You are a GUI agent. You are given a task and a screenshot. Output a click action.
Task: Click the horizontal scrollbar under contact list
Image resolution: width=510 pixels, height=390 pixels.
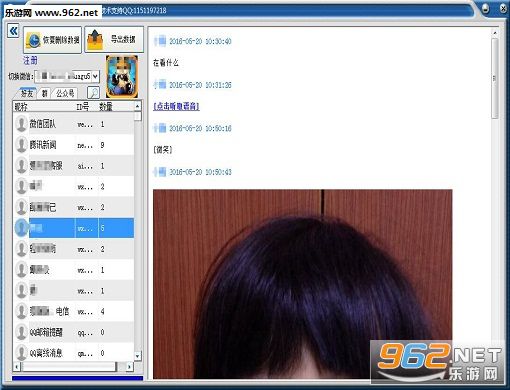click(x=73, y=367)
